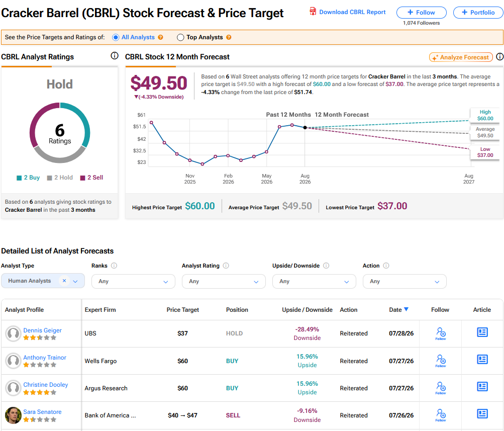This screenshot has width=504, height=431.
Task: Open article icon for Anthony Trainor row
Action: pos(482,359)
